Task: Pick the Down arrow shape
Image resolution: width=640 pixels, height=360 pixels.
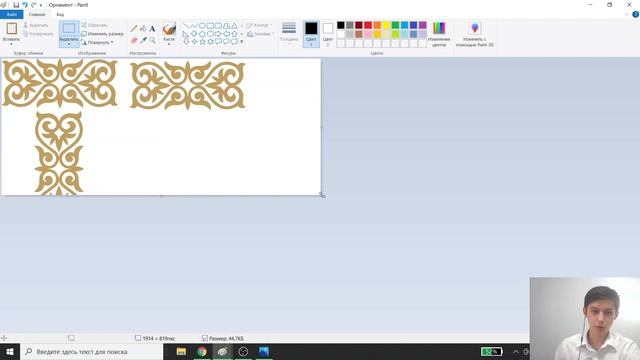Action: (x=186, y=42)
